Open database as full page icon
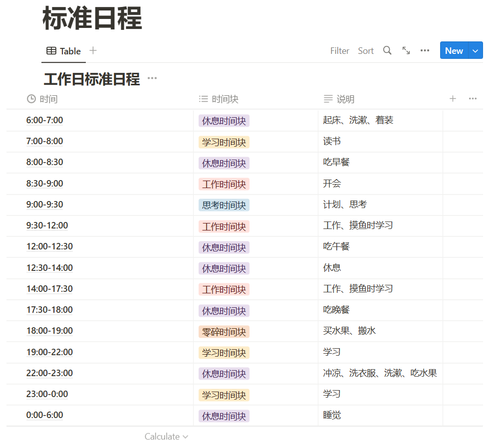This screenshot has height=441, width=504. [x=406, y=50]
